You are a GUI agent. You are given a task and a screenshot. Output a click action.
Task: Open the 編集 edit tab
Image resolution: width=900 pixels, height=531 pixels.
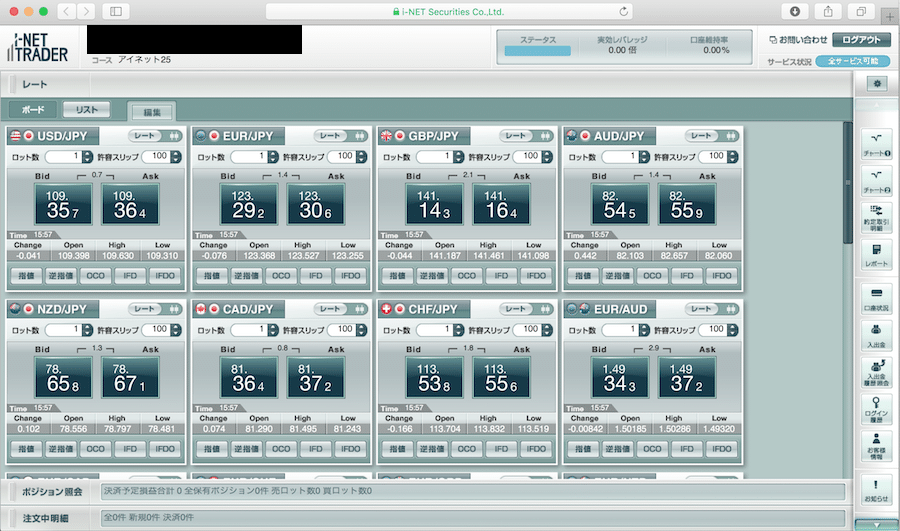coord(152,113)
